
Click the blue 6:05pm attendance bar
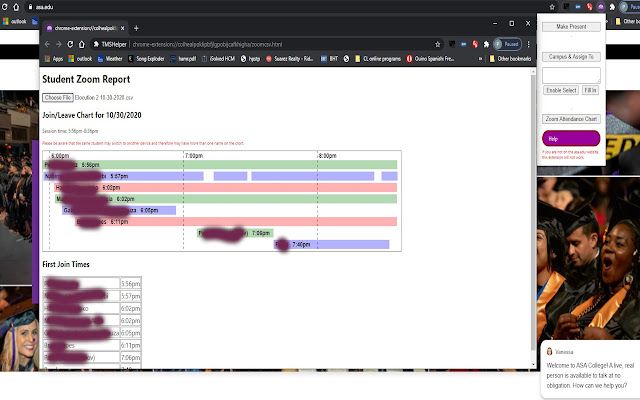[x=119, y=211]
